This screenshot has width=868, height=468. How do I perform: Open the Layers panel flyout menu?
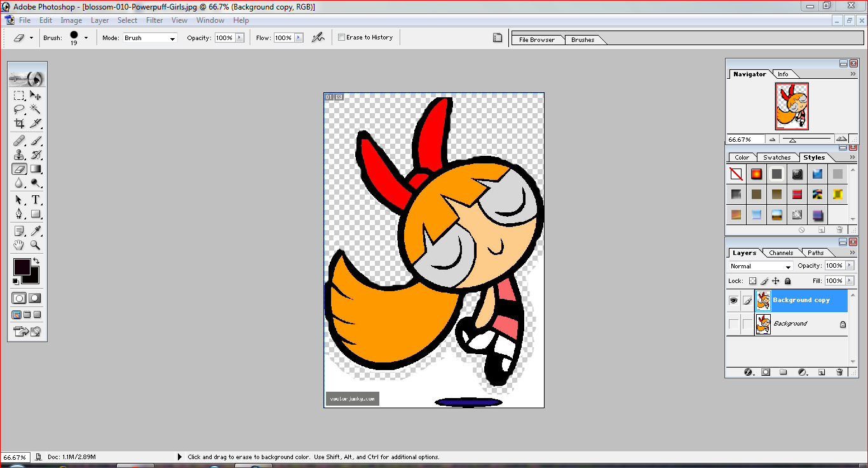coord(851,252)
